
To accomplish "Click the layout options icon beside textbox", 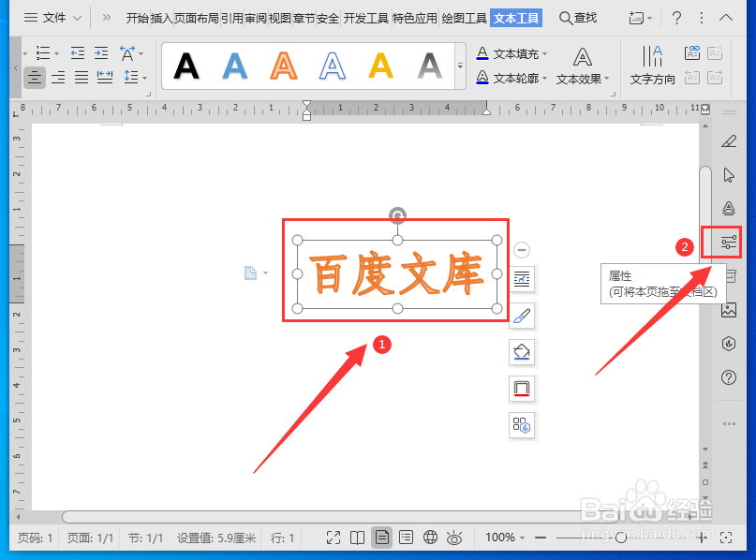I will point(522,279).
